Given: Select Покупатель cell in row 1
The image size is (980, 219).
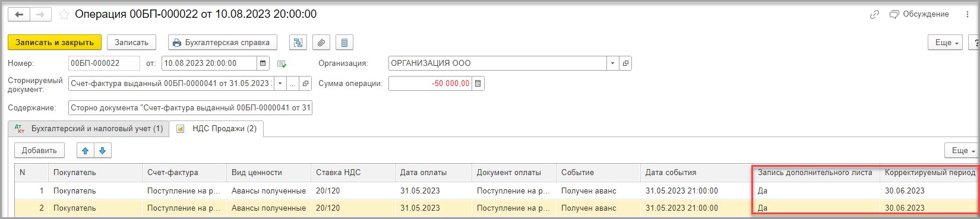Looking at the screenshot, I should click(95, 191).
